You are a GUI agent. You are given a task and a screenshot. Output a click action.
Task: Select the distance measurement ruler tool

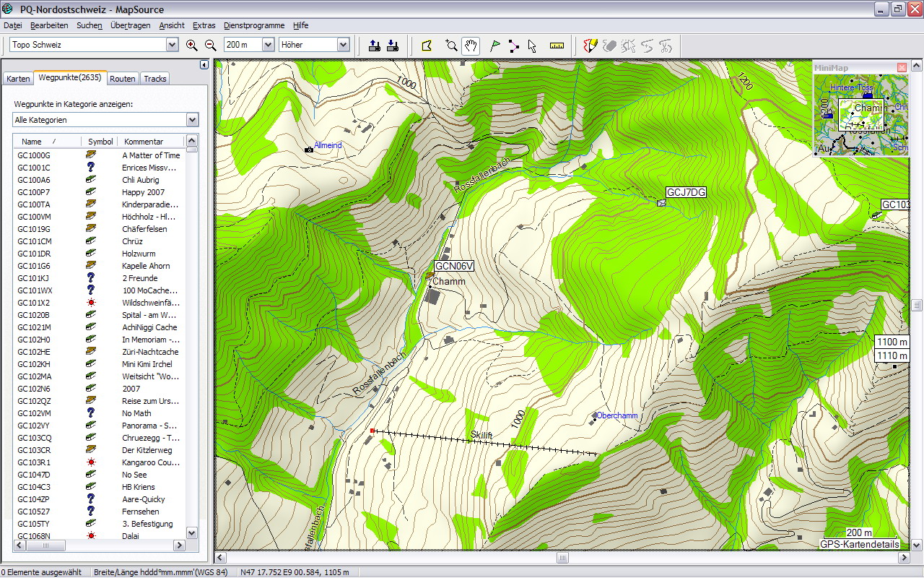(557, 46)
